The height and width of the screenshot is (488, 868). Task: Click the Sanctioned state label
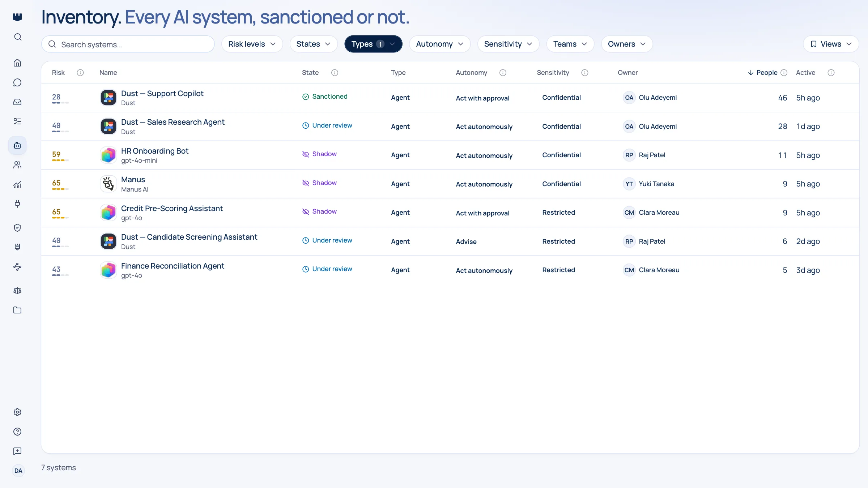[325, 97]
